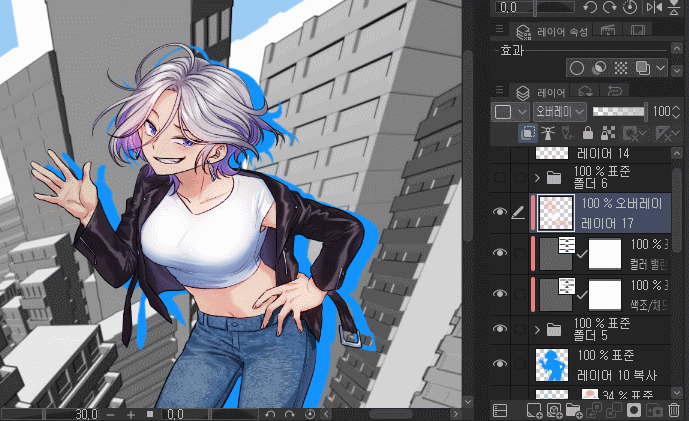Switch to the 레이어 속성 tab
Viewport: 689px width, 421px height.
point(553,32)
